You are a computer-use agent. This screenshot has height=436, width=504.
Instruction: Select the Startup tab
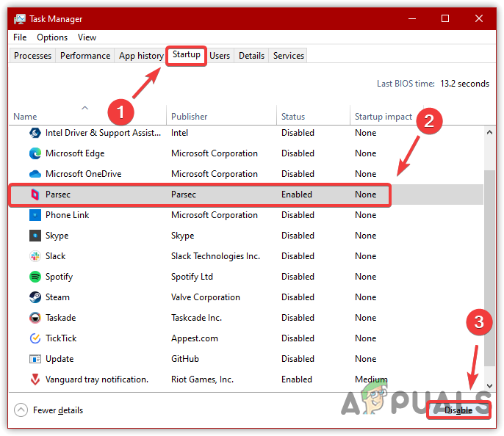point(187,54)
